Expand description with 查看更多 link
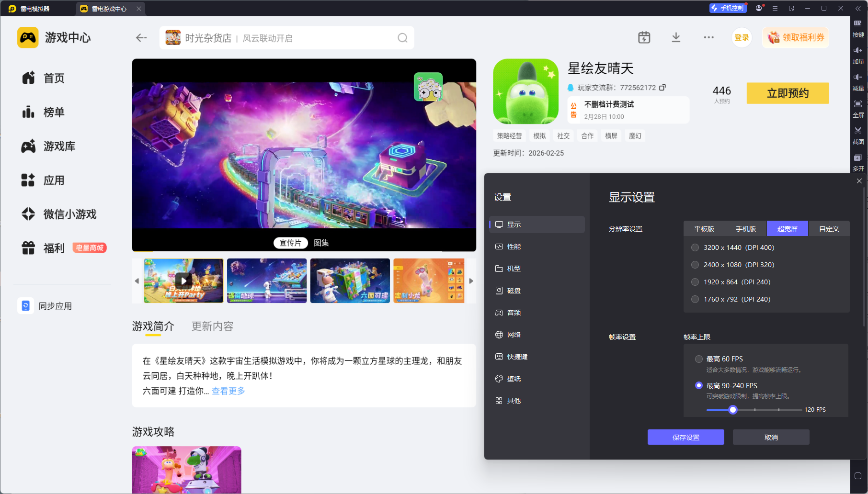Screen dimensions: 868x494 coord(228,391)
